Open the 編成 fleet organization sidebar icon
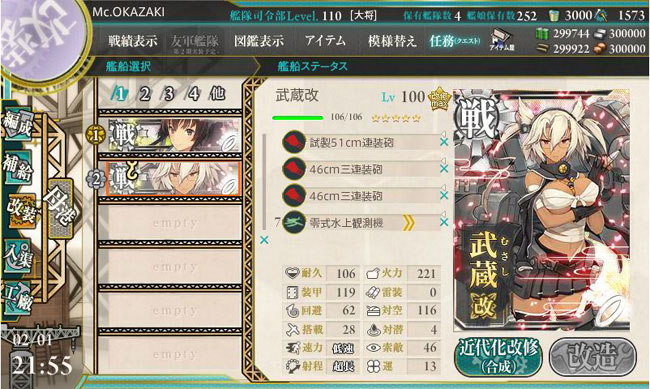Image resolution: width=650 pixels, height=389 pixels. coord(17,124)
